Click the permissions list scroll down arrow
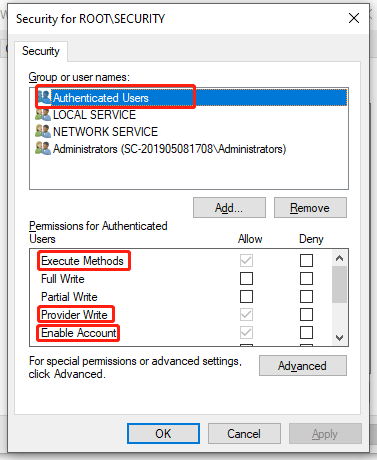The height and width of the screenshot is (460, 377). click(339, 338)
